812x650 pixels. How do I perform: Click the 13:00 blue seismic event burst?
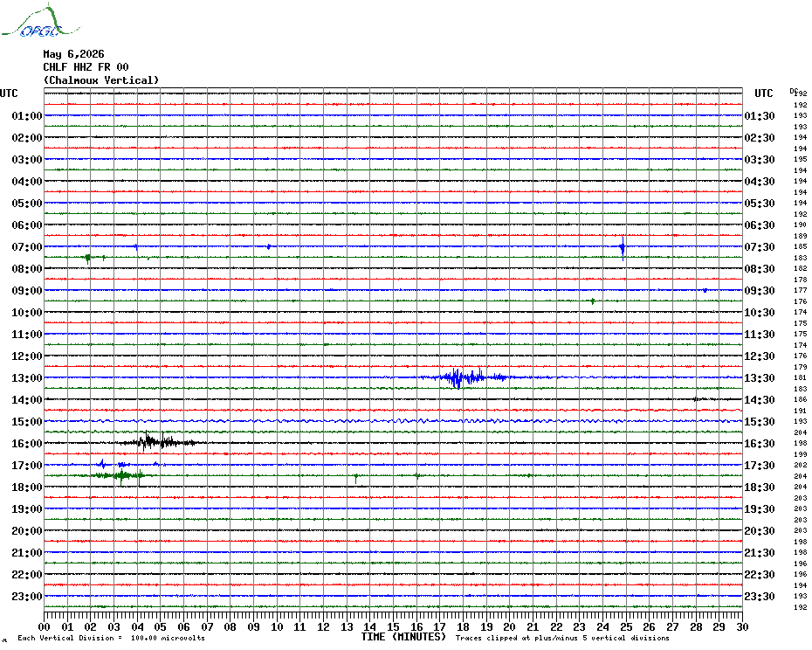click(x=464, y=377)
